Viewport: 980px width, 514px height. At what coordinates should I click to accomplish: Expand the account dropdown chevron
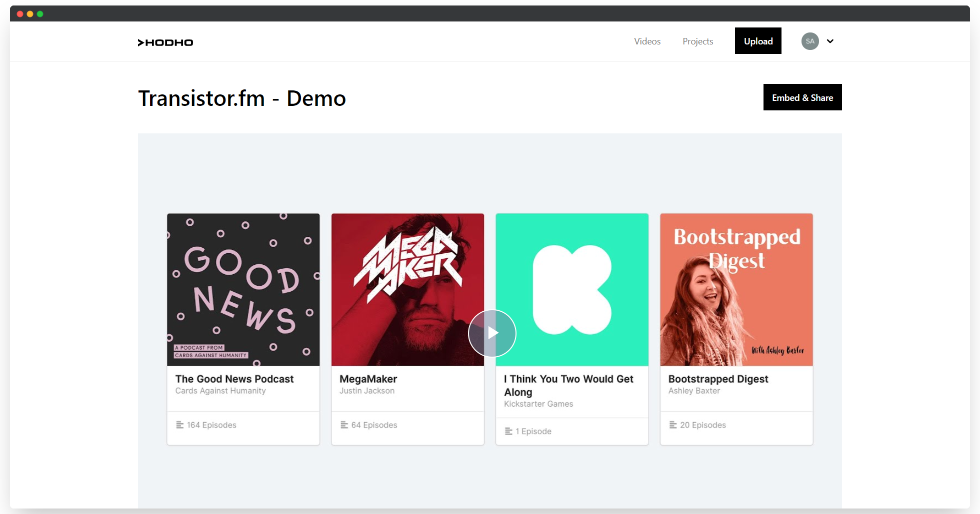click(830, 41)
